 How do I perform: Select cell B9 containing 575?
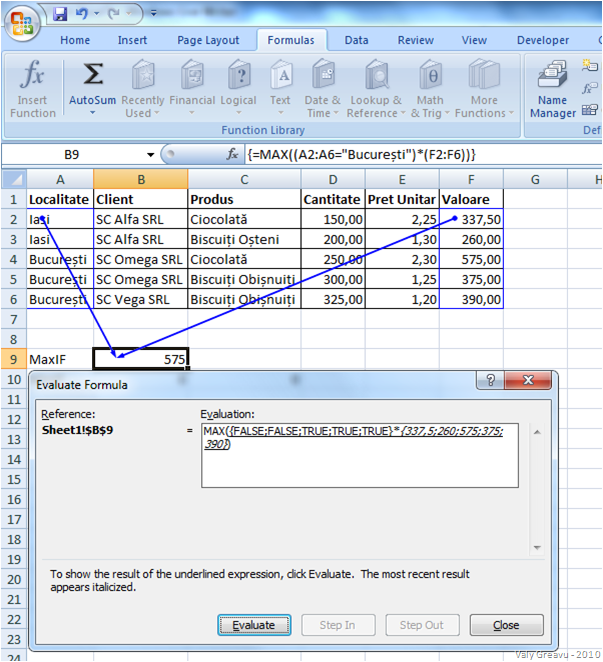pyautogui.click(x=140, y=358)
